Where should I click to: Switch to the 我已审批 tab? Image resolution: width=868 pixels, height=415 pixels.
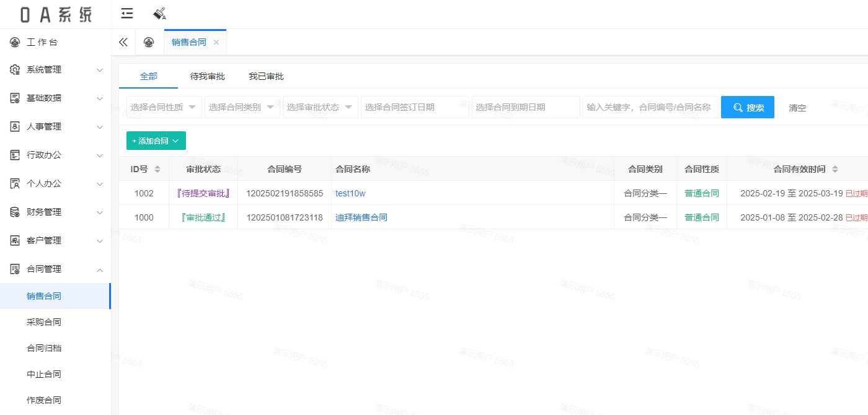pyautogui.click(x=266, y=76)
